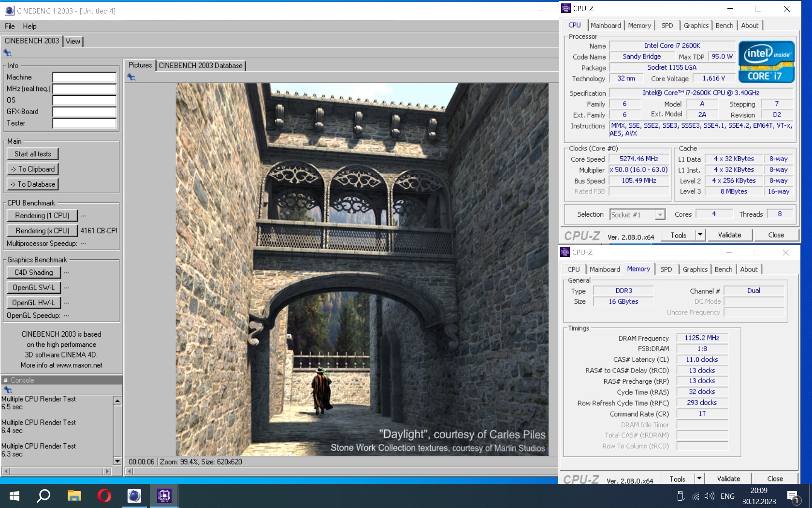
Task: Select Bench tab in top CPU-Z
Action: pos(725,26)
